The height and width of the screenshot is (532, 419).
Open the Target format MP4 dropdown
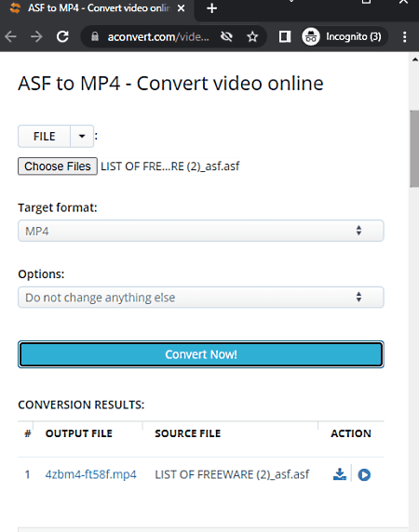201,231
